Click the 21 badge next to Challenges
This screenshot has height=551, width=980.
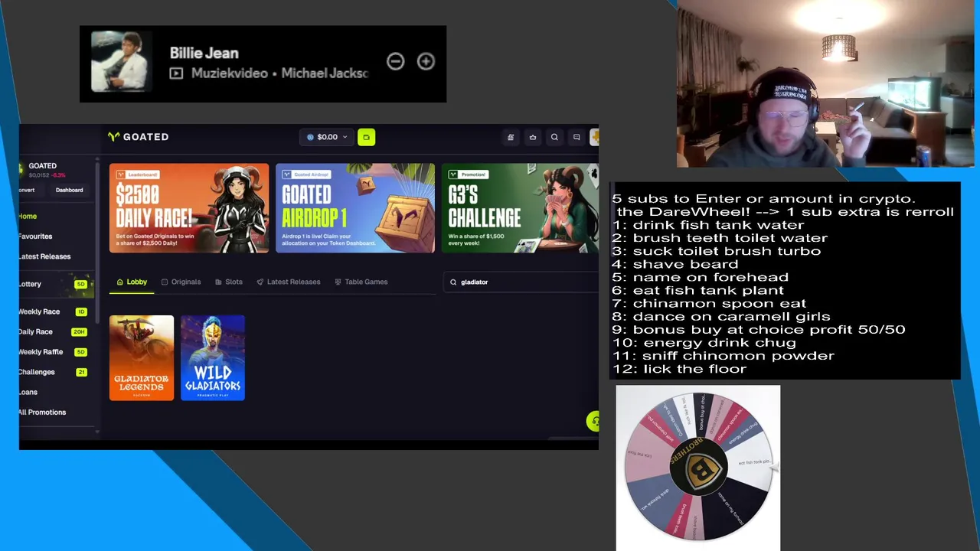(81, 372)
